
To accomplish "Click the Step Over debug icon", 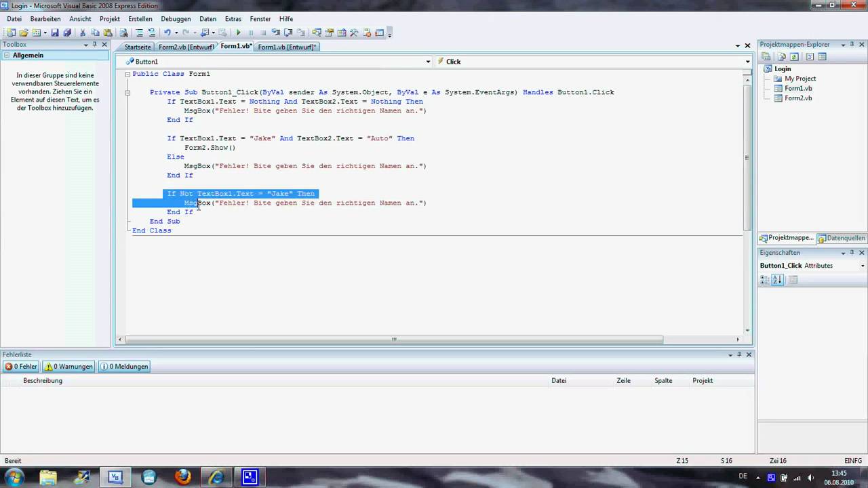I will point(288,33).
